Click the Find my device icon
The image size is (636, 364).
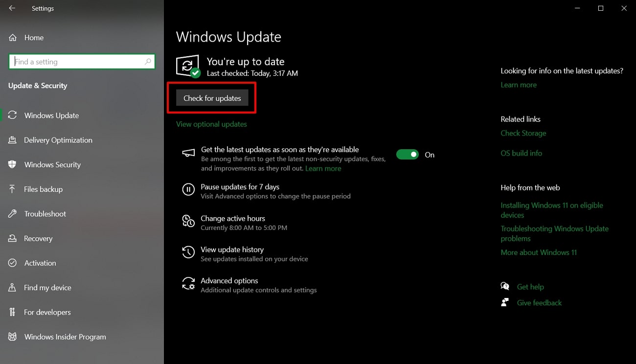tap(13, 288)
